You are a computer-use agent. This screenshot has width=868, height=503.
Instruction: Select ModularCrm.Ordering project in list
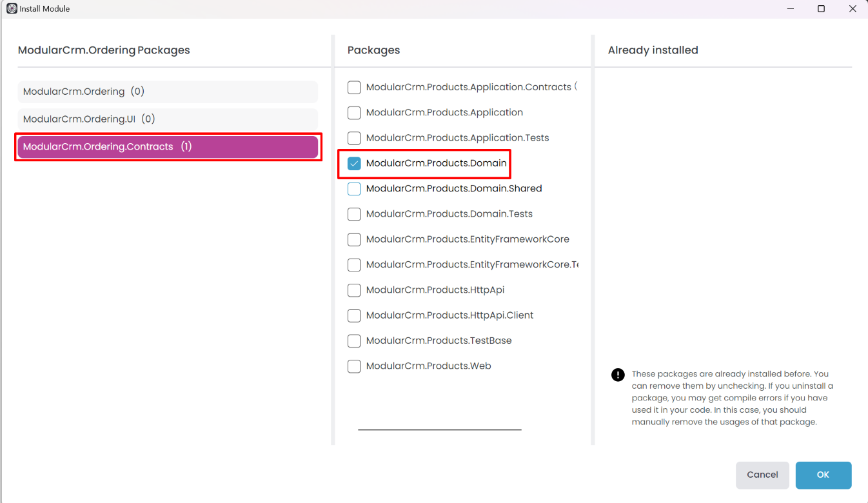[168, 92]
